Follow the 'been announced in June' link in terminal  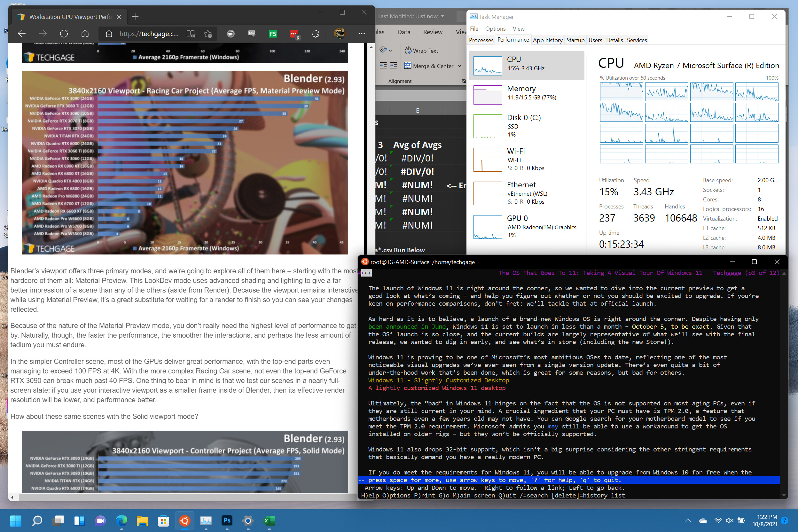click(x=407, y=326)
